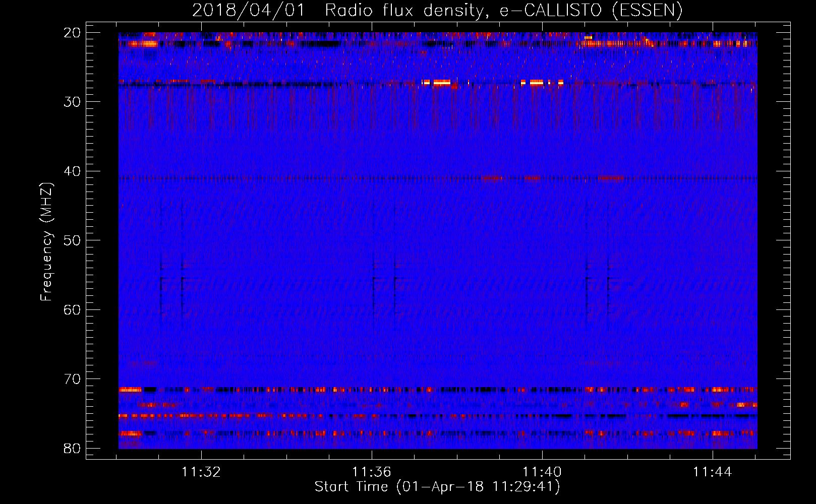Click the 11:36 time tick label
The image size is (816, 504).
pos(372,472)
